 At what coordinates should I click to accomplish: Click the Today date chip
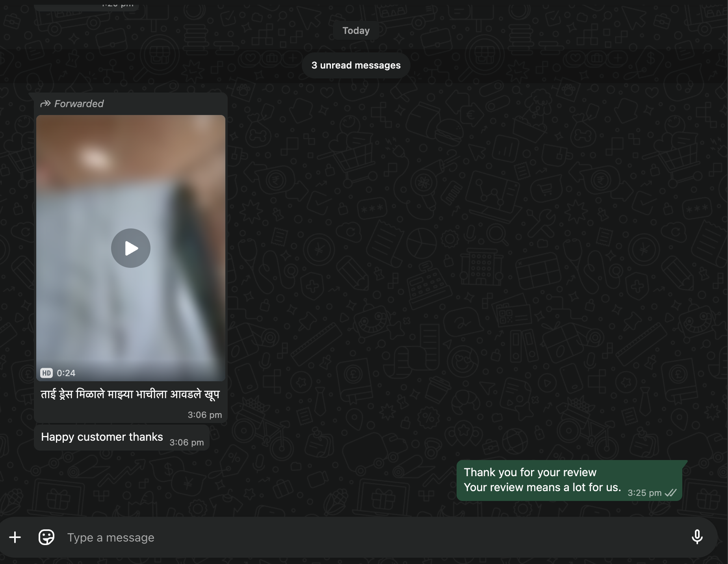click(x=356, y=31)
